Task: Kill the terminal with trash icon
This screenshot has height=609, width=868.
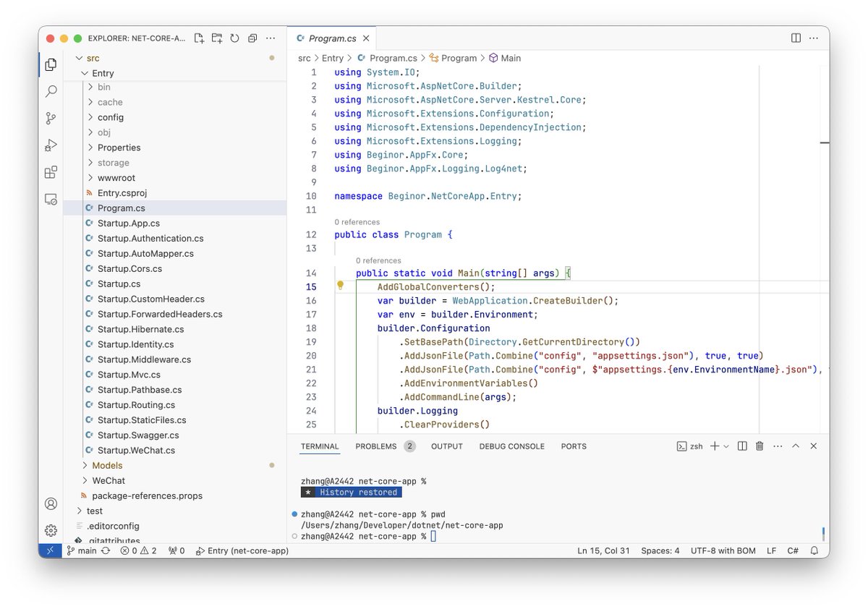Action: (759, 446)
